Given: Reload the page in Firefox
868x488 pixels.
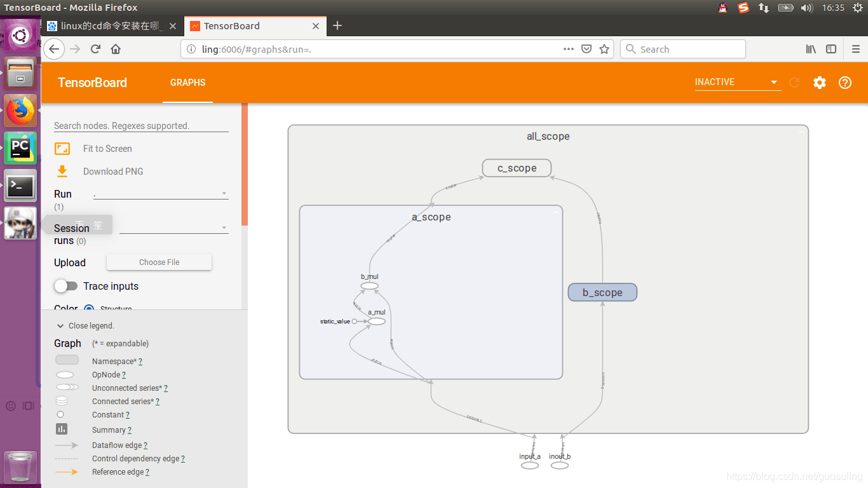Looking at the screenshot, I should [x=95, y=49].
